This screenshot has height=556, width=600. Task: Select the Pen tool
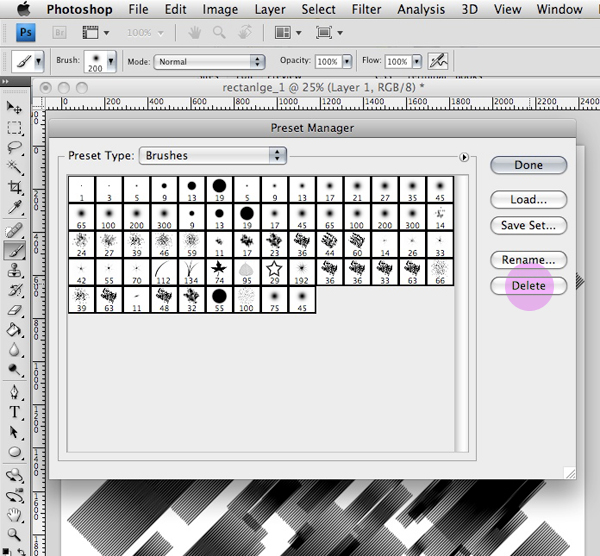[x=15, y=393]
